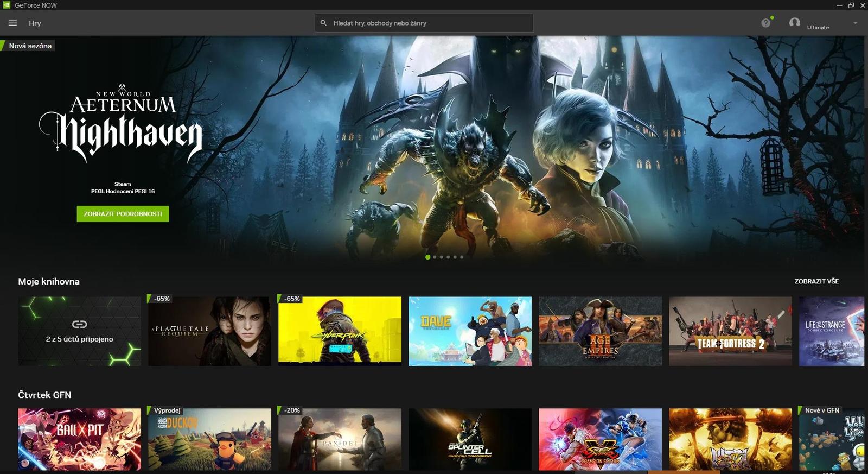Click the GeForce NOW logo in title bar
Image resolution: width=868 pixels, height=474 pixels.
[x=7, y=5]
